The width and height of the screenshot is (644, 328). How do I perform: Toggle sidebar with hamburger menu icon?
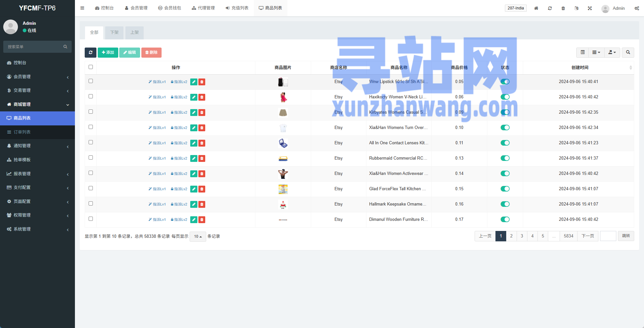pos(82,8)
